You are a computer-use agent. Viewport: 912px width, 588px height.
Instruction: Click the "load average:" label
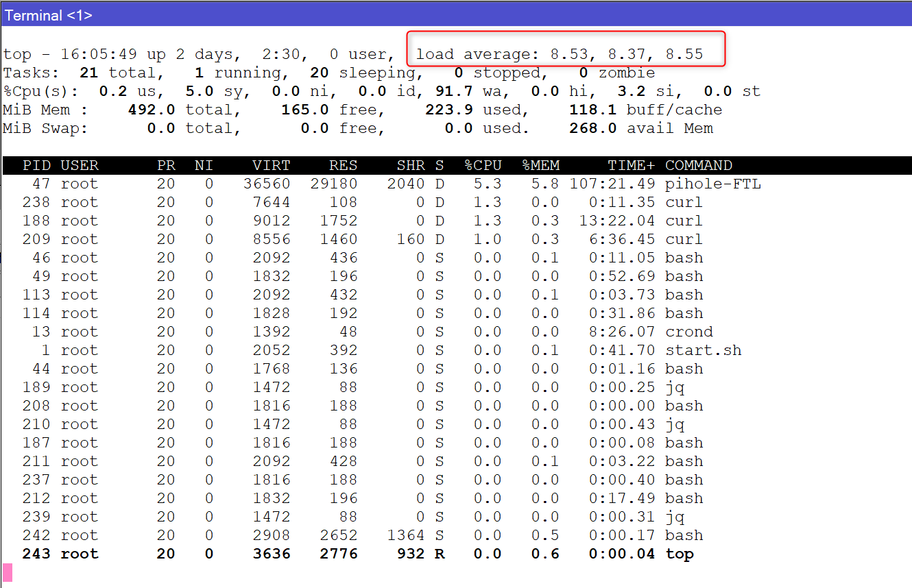pyautogui.click(x=477, y=54)
